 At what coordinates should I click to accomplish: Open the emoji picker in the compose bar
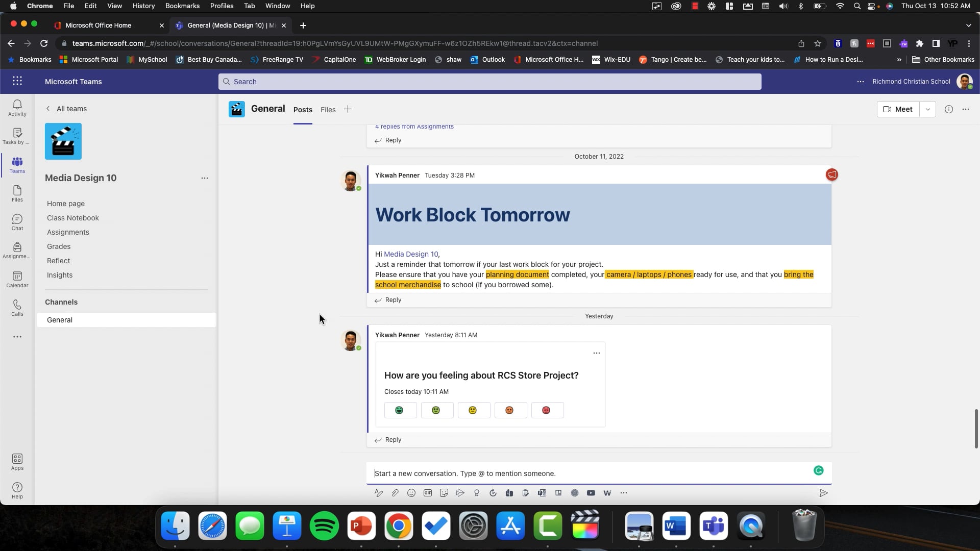(x=411, y=493)
